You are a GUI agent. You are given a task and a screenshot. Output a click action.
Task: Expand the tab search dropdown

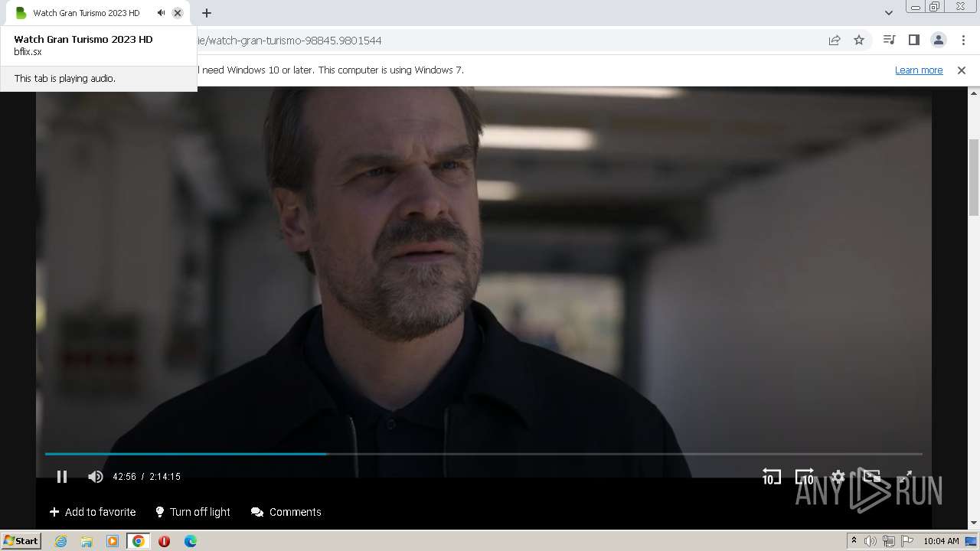click(888, 13)
